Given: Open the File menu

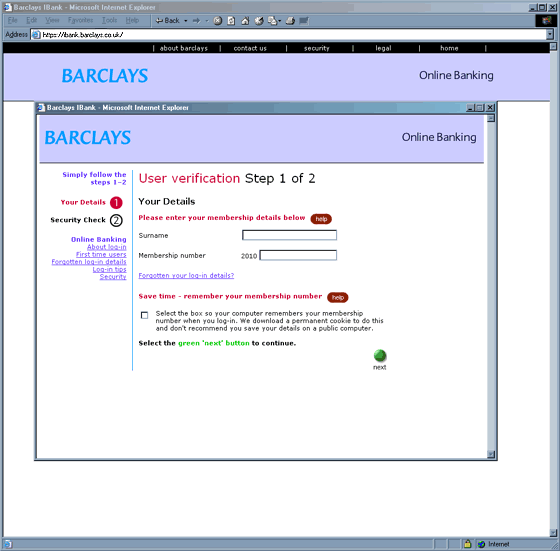Looking at the screenshot, I should 12,20.
